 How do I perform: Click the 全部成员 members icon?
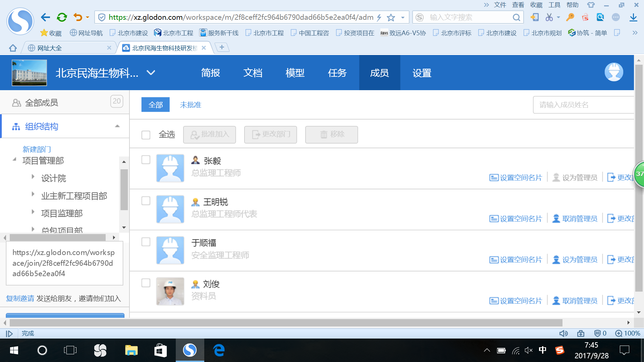[16, 103]
